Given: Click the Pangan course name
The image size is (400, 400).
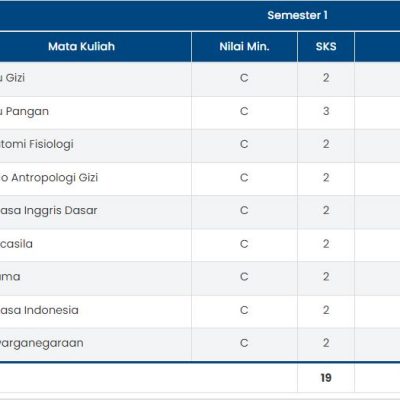Looking at the screenshot, I should (24, 111).
